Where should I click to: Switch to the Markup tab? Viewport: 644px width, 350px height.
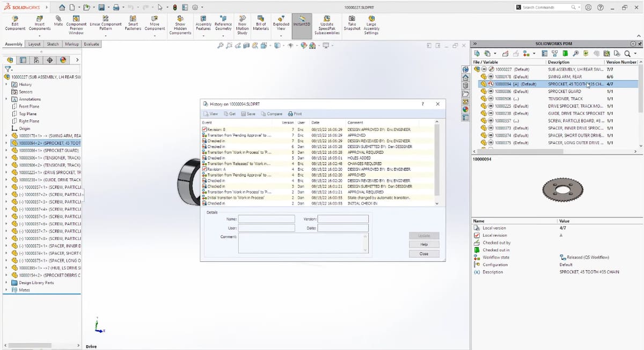pos(72,44)
